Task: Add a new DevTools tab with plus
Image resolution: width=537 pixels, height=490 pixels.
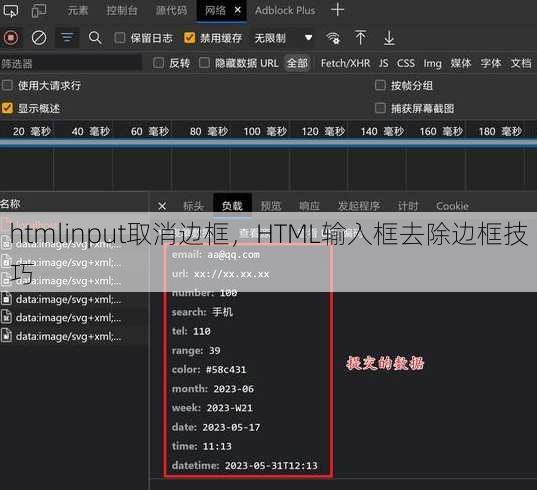Action: click(x=337, y=10)
